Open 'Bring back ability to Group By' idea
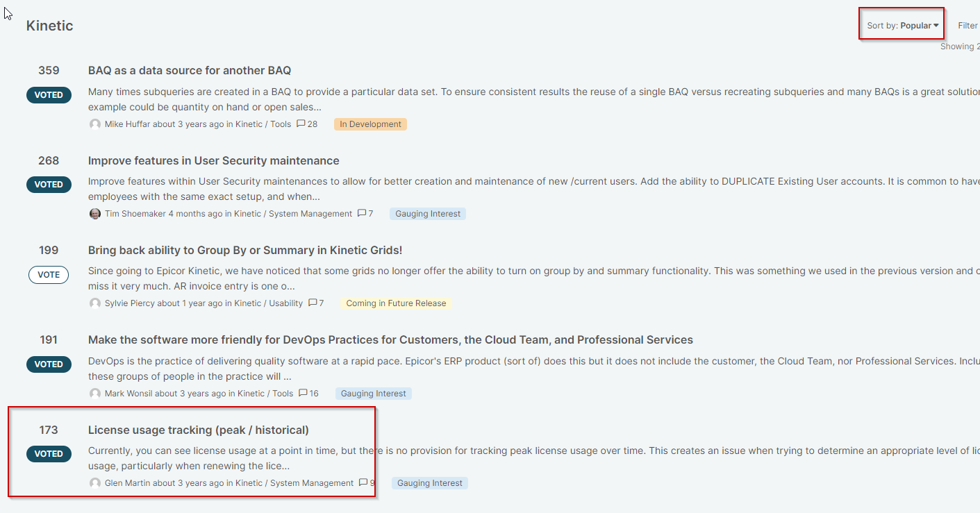 tap(245, 251)
